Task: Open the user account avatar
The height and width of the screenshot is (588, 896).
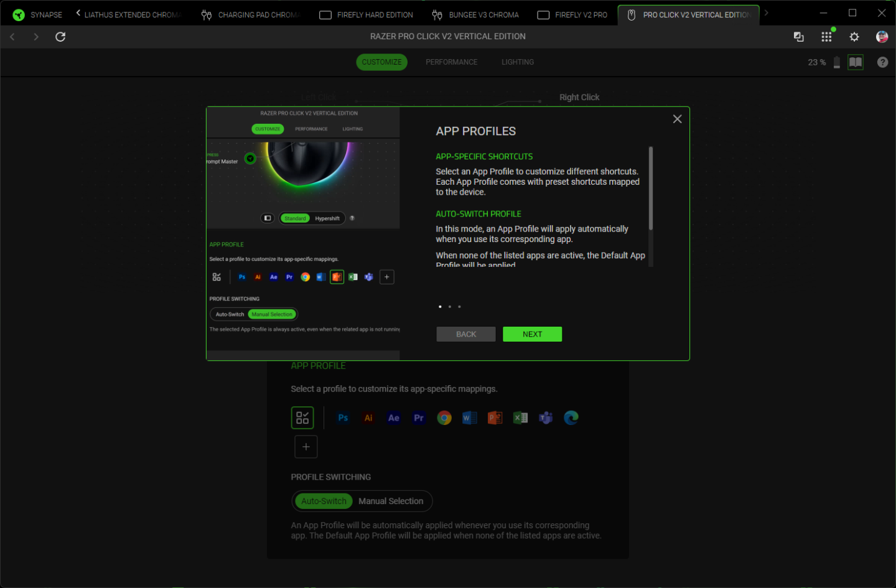Action: (882, 37)
